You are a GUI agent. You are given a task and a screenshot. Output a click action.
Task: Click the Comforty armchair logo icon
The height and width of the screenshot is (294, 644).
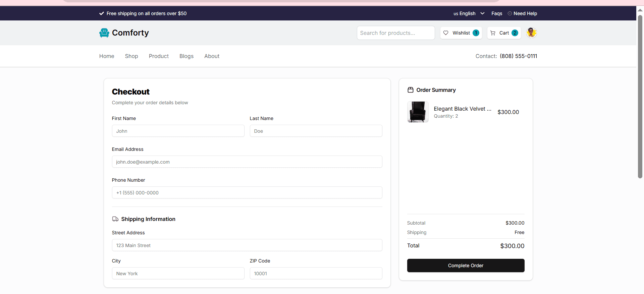pos(104,33)
